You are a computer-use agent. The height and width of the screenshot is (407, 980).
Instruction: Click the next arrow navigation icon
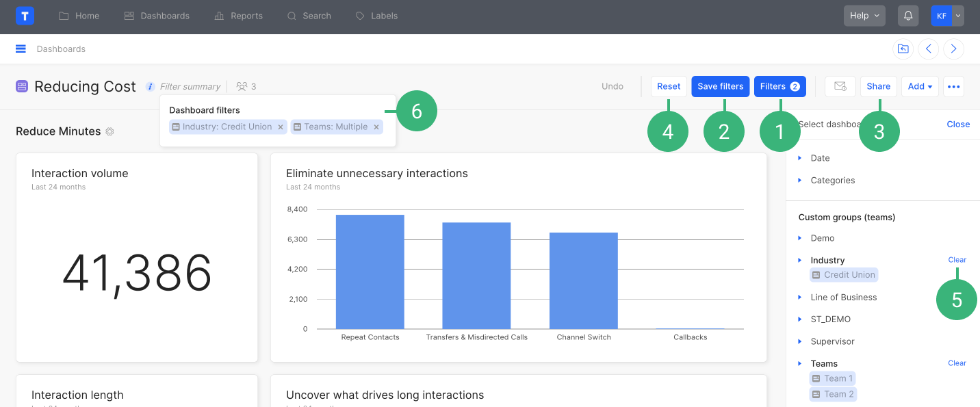[953, 49]
